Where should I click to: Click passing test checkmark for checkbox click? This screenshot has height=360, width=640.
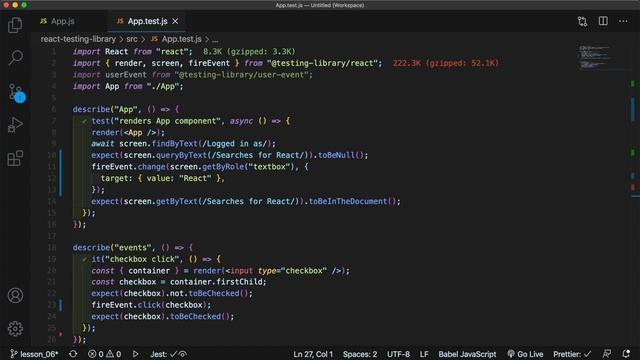tap(84, 259)
